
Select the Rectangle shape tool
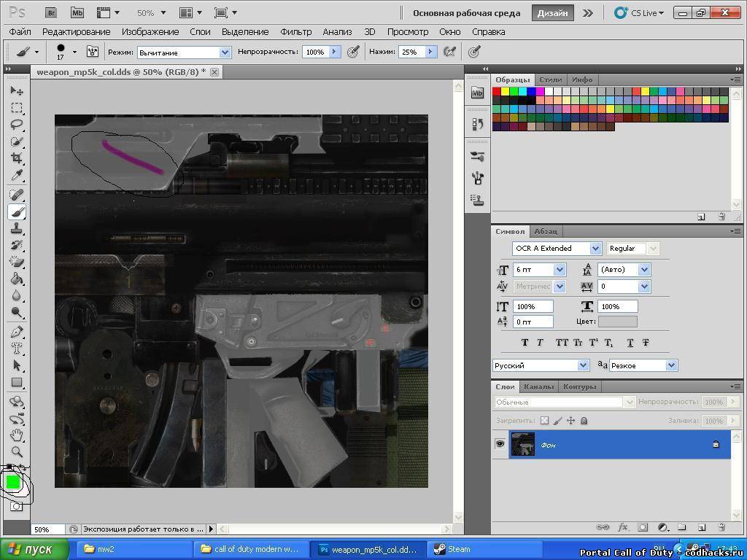[x=17, y=382]
